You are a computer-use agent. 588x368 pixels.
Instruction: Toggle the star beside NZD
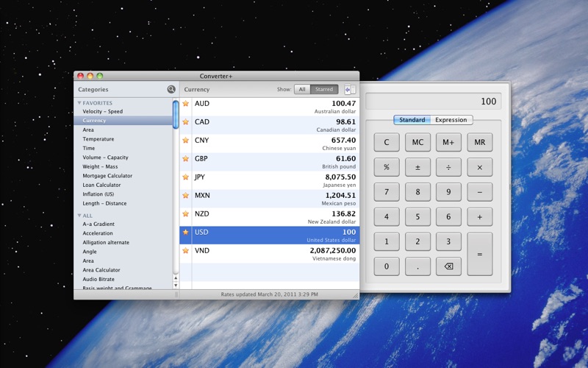tap(186, 214)
